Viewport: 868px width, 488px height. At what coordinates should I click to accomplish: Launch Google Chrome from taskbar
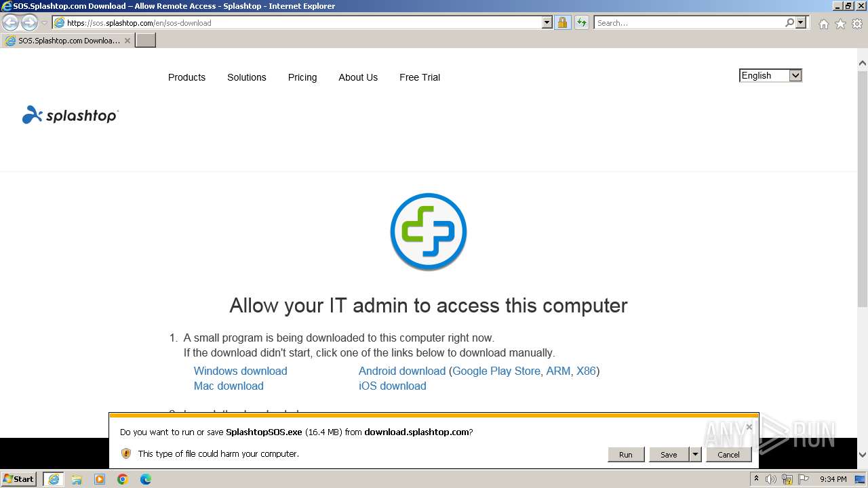tap(123, 479)
